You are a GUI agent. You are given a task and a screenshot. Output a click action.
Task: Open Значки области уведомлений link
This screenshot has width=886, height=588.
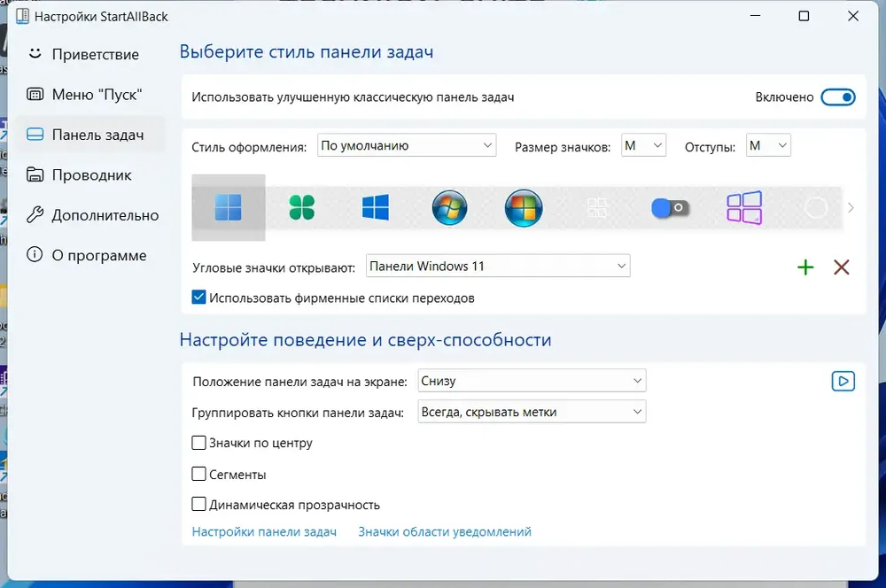pyautogui.click(x=445, y=531)
